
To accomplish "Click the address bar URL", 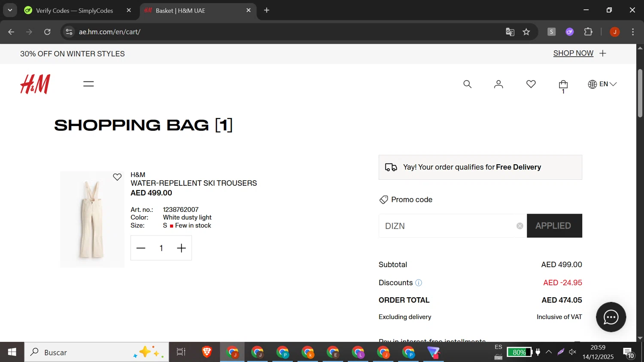I will tap(110, 32).
